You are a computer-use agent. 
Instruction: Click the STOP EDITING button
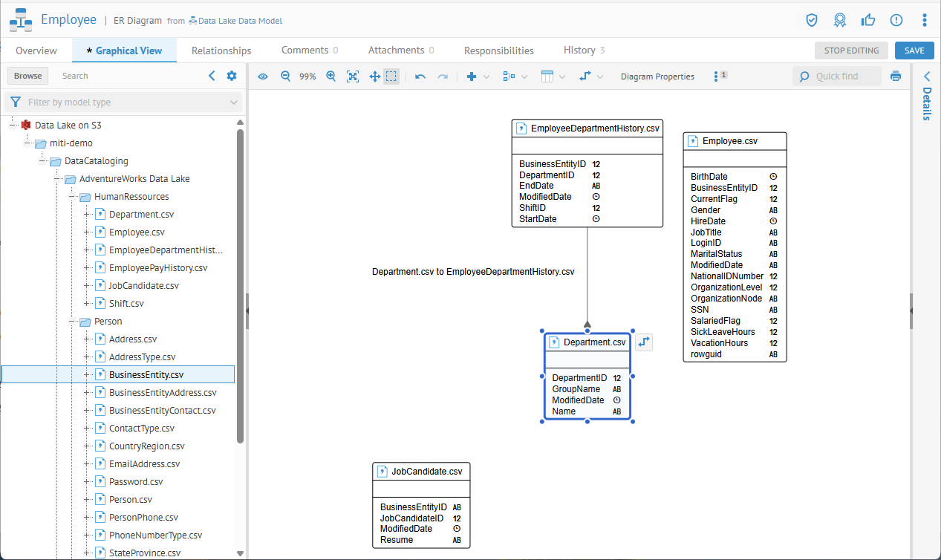coord(851,51)
